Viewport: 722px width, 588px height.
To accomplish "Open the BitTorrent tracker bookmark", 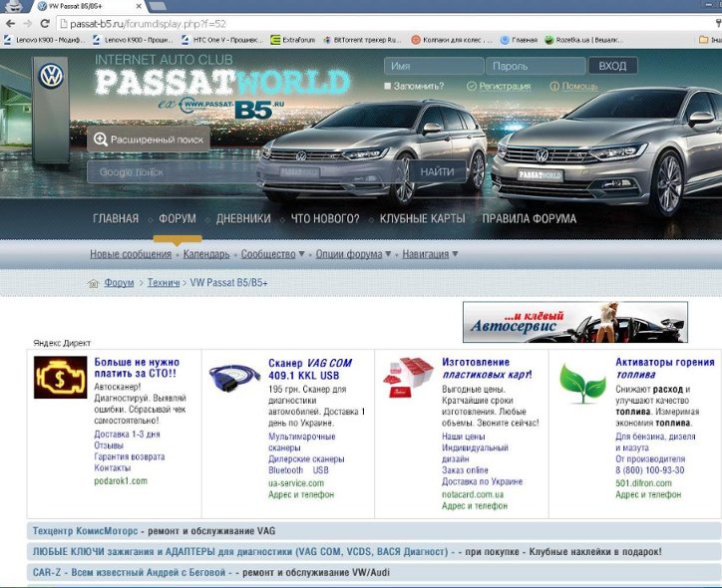I will pos(362,40).
